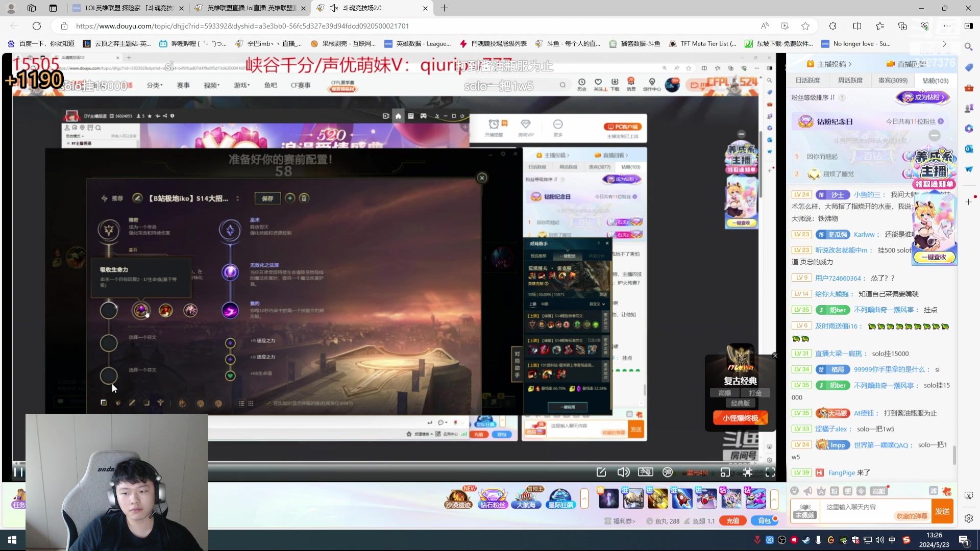
Task: Select the 周活跃度 tab
Action: [x=850, y=80]
